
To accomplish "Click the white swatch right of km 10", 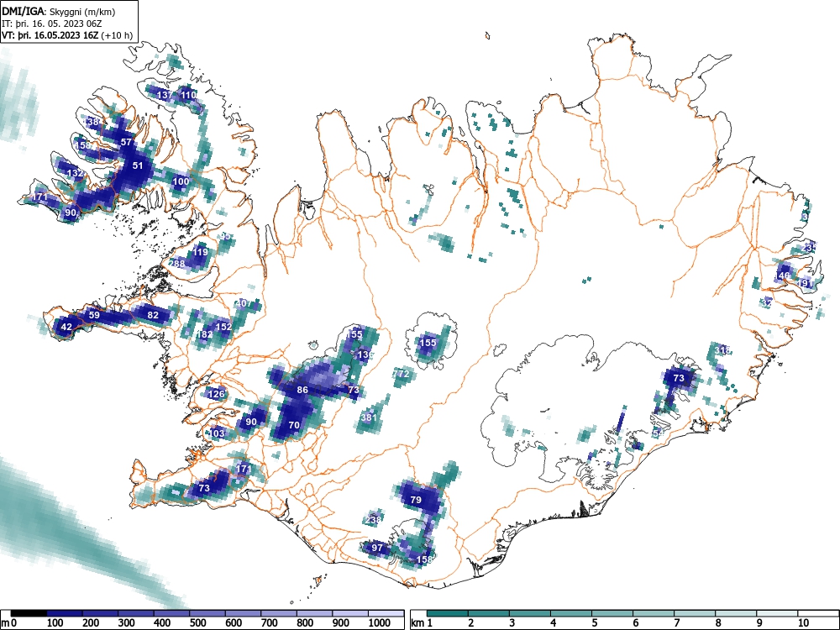I will (x=817, y=612).
